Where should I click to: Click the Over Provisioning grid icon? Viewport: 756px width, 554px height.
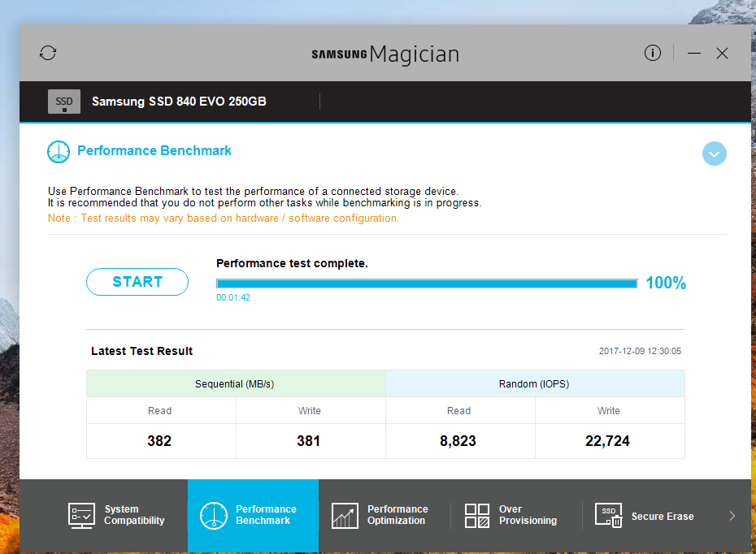pos(477,516)
